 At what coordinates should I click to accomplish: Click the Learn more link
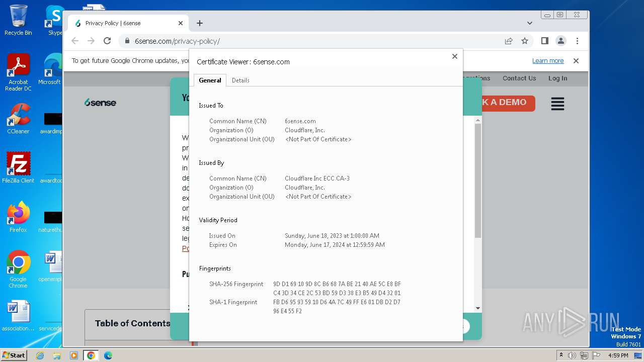pos(548,61)
